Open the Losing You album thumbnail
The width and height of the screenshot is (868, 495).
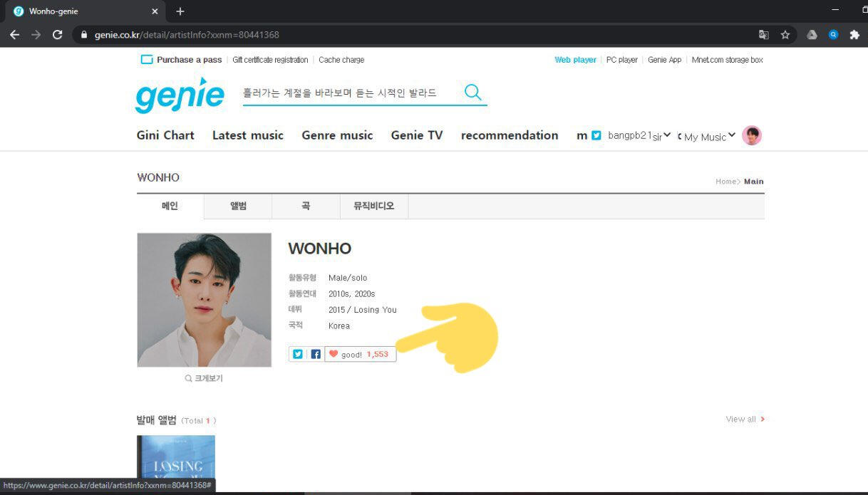coord(176,462)
